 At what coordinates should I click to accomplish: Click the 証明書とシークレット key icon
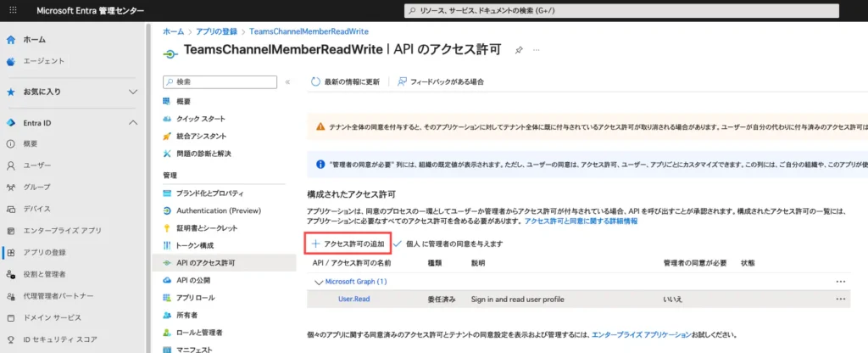167,227
